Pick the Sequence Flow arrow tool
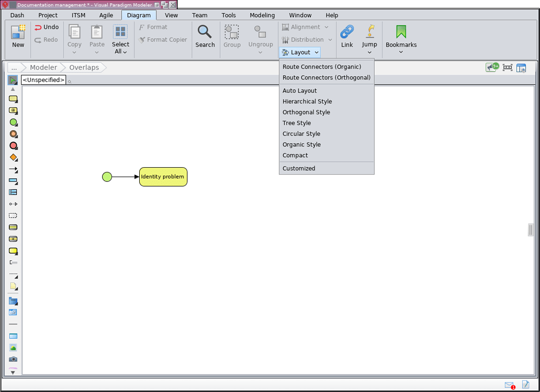The height and width of the screenshot is (392, 540). coord(14,168)
